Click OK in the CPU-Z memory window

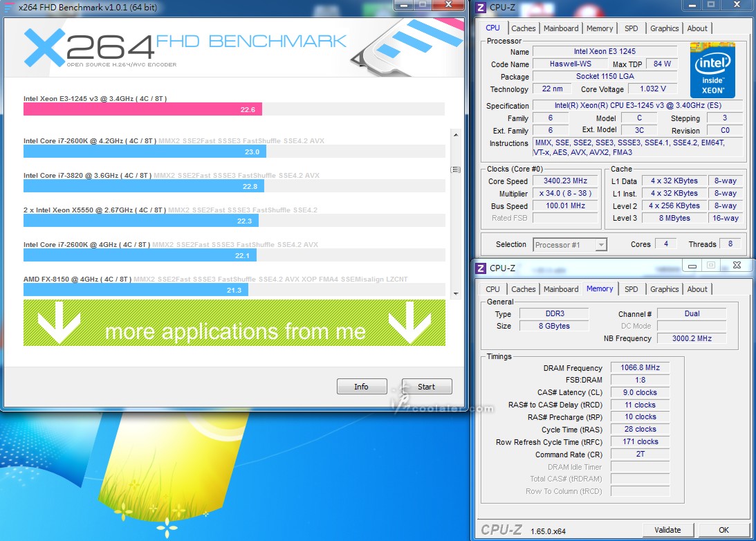723,530
